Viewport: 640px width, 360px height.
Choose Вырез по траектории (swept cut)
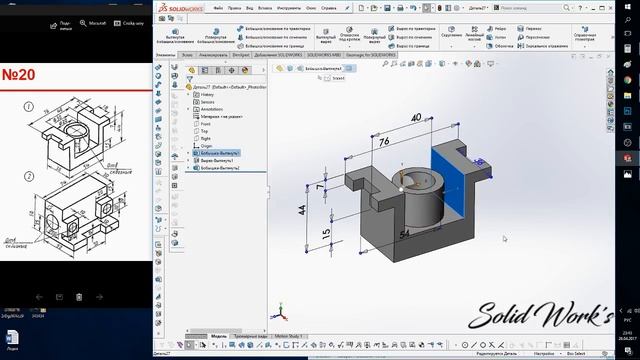pos(412,29)
